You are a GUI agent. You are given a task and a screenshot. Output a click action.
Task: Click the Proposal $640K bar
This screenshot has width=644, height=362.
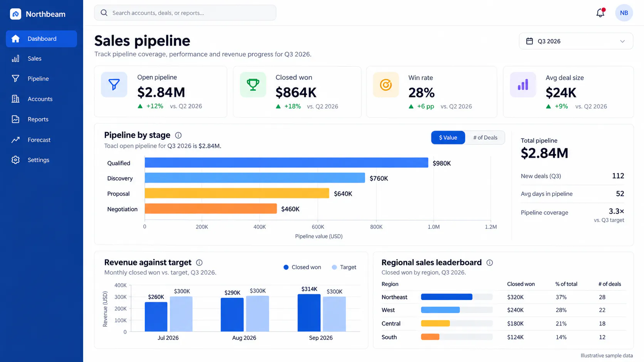pyautogui.click(x=237, y=193)
